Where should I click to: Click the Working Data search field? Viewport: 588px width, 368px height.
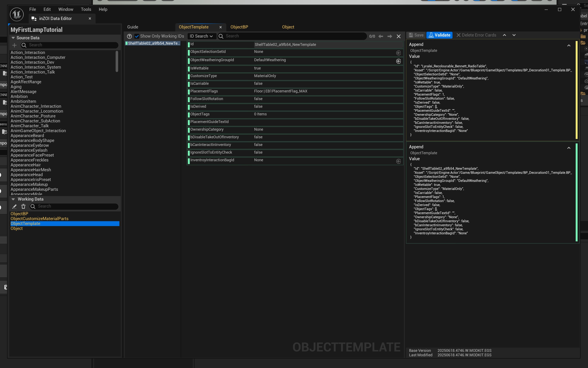[x=74, y=206]
